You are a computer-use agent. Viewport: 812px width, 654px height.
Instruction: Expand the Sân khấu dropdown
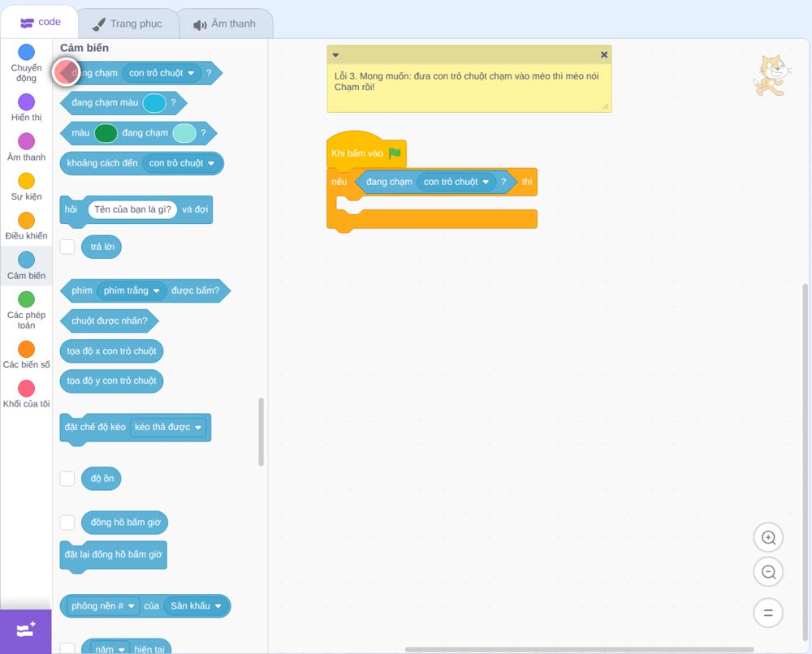coord(197,606)
